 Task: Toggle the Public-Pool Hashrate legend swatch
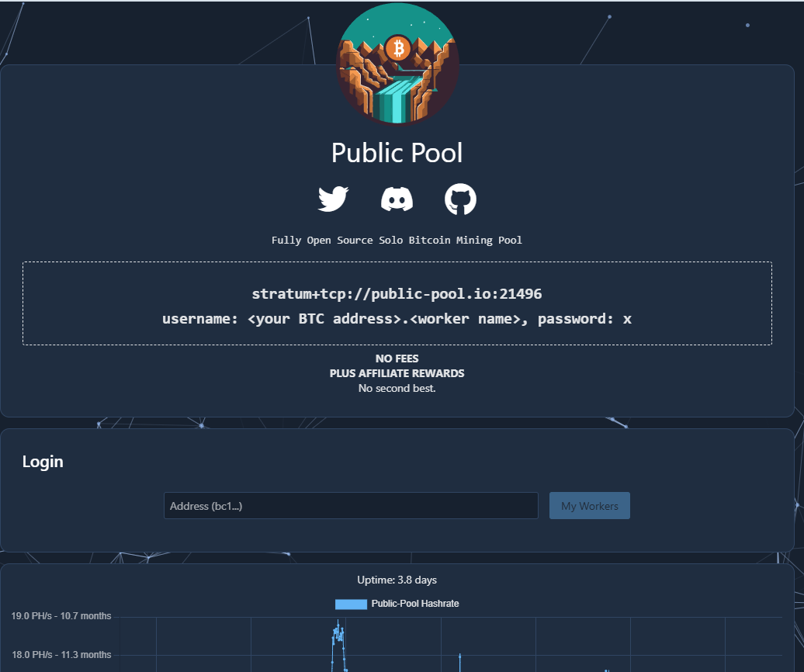(351, 604)
